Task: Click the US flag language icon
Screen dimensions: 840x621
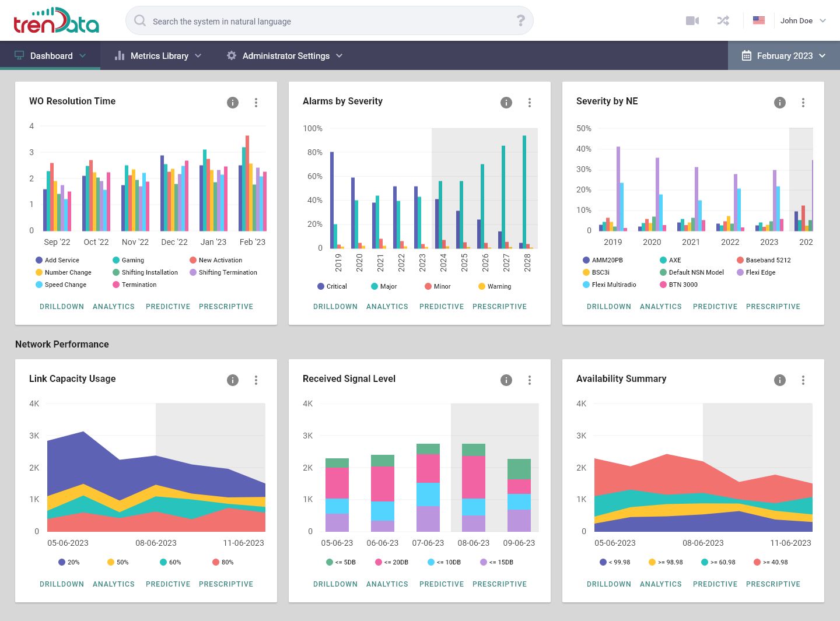Action: (x=758, y=20)
